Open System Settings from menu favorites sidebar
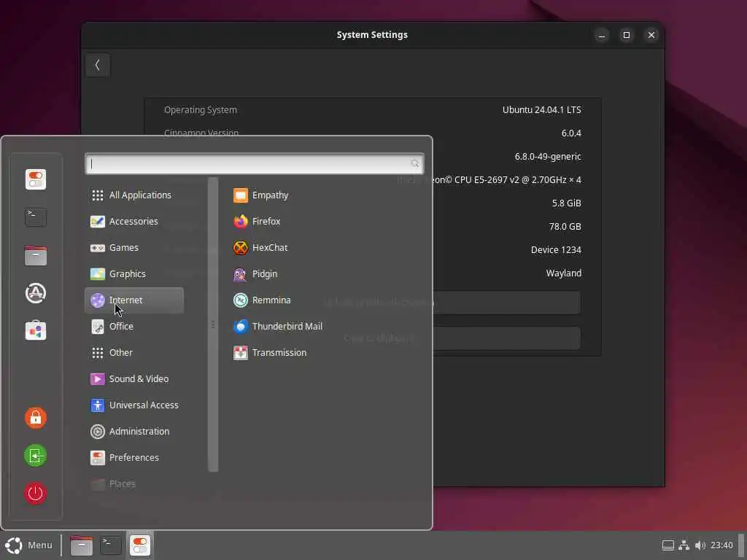747x560 pixels. (36, 179)
